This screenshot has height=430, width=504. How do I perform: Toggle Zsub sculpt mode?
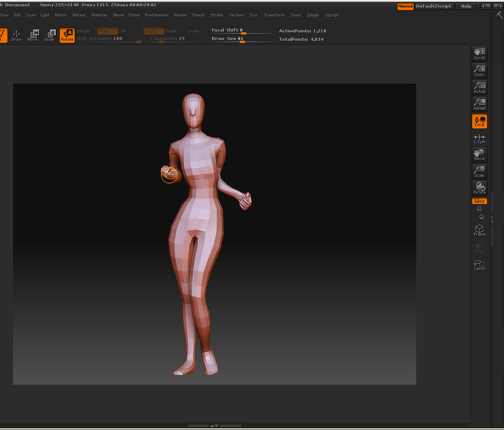pos(171,31)
